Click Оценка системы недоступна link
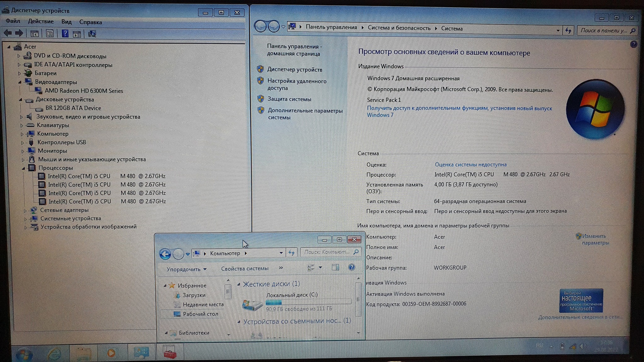 click(471, 165)
